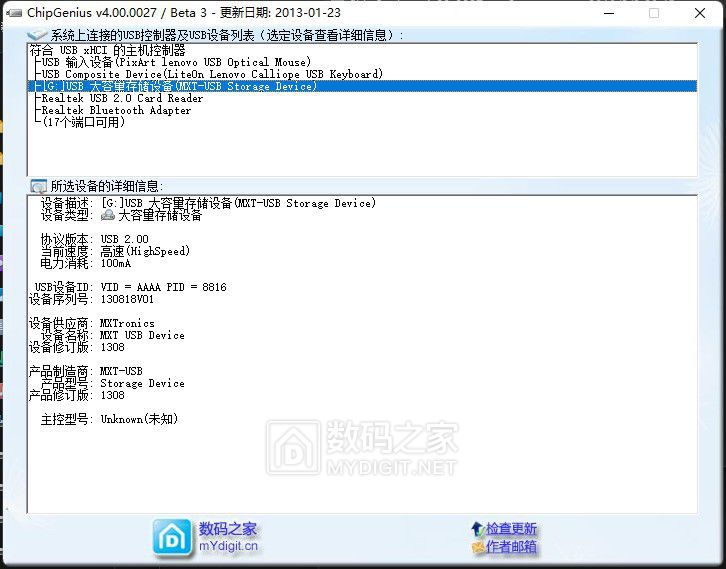This screenshot has width=726, height=569.
Task: Click the 协议版本 USB 2.00 line
Action: (x=94, y=239)
